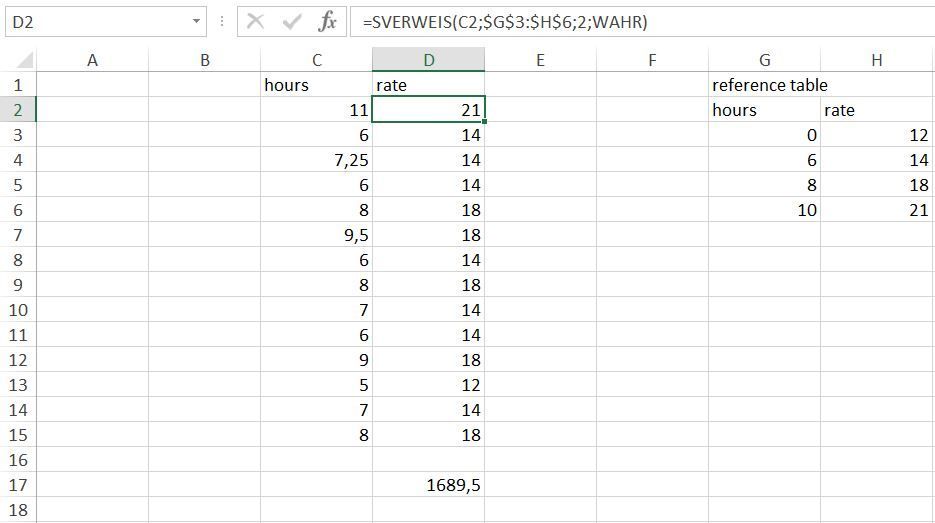
Task: Select reference cell H3 with value 12
Action: [877, 135]
